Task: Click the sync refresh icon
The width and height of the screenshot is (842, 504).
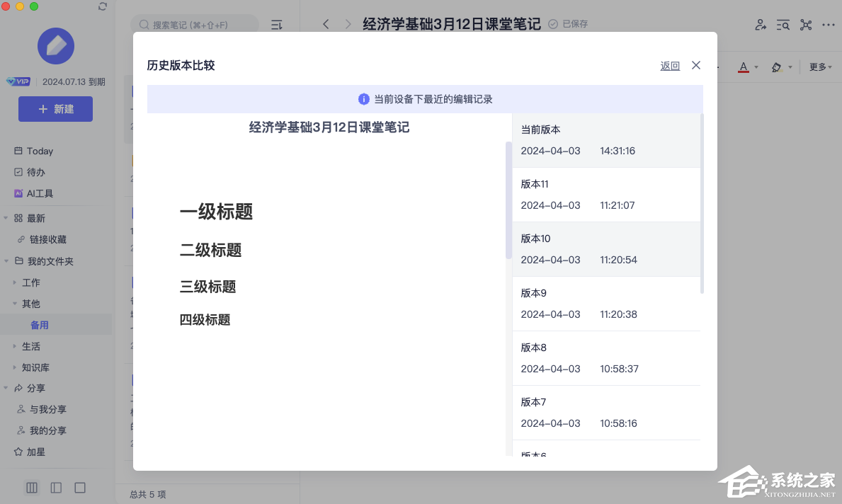Action: coord(103,6)
